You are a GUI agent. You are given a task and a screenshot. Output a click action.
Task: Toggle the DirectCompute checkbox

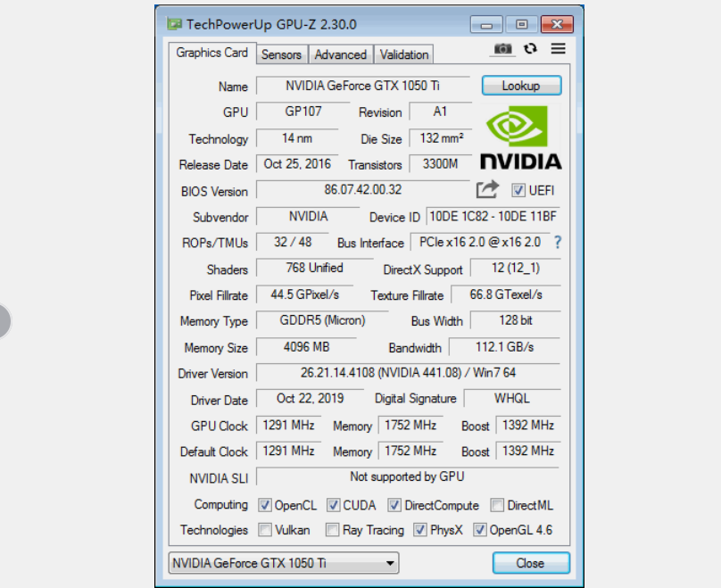pyautogui.click(x=394, y=505)
